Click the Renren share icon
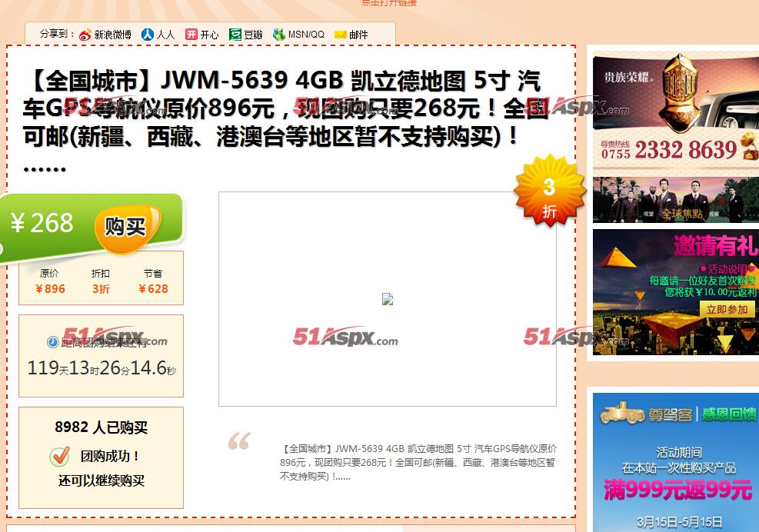This screenshot has height=532, width=759. point(147,35)
